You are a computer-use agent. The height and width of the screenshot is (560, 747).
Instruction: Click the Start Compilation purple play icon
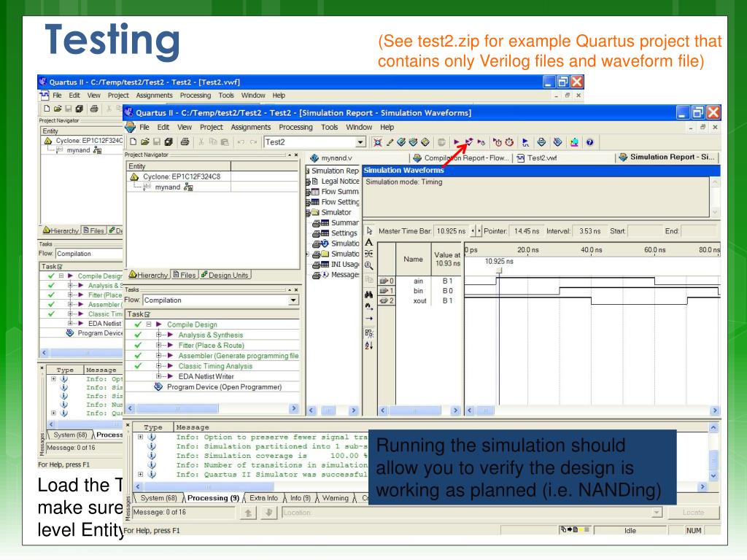pos(457,142)
